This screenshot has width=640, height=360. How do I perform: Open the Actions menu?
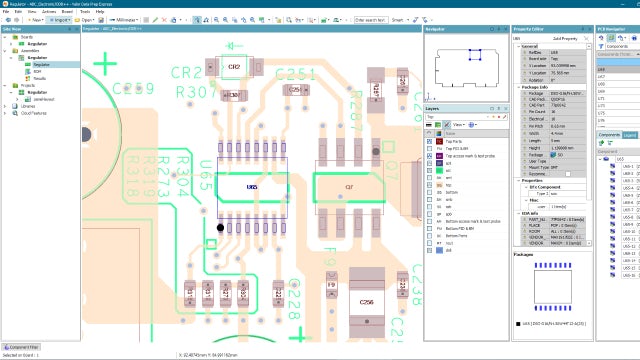pyautogui.click(x=49, y=11)
